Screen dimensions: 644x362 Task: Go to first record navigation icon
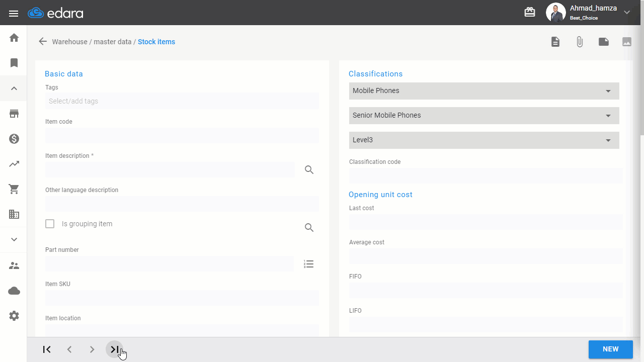[47, 349]
